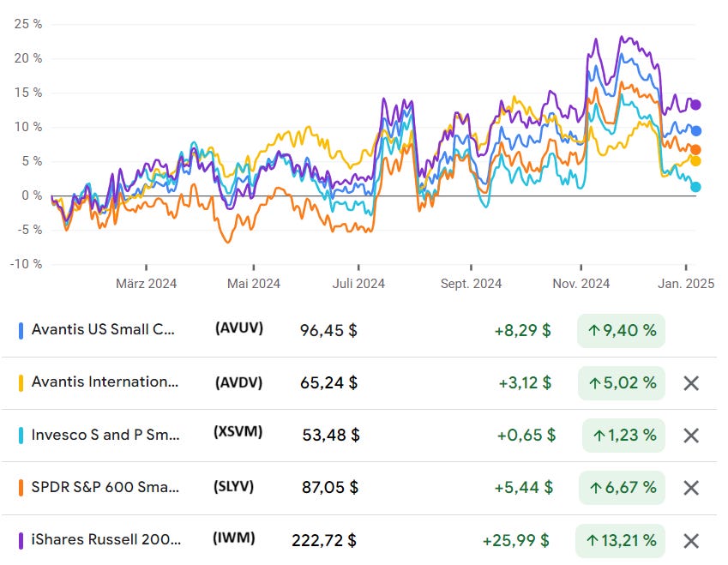
Task: Click the 6,67 % change badge
Action: (x=623, y=488)
